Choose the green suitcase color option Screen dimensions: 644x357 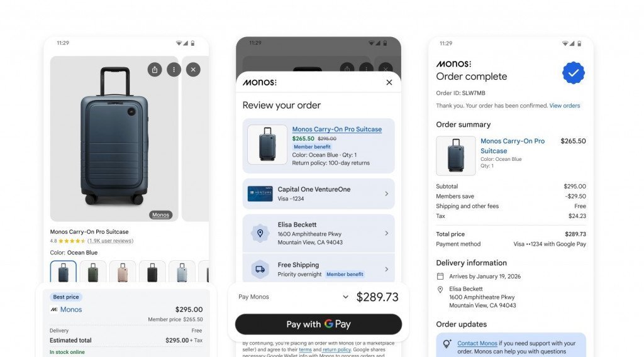click(93, 272)
